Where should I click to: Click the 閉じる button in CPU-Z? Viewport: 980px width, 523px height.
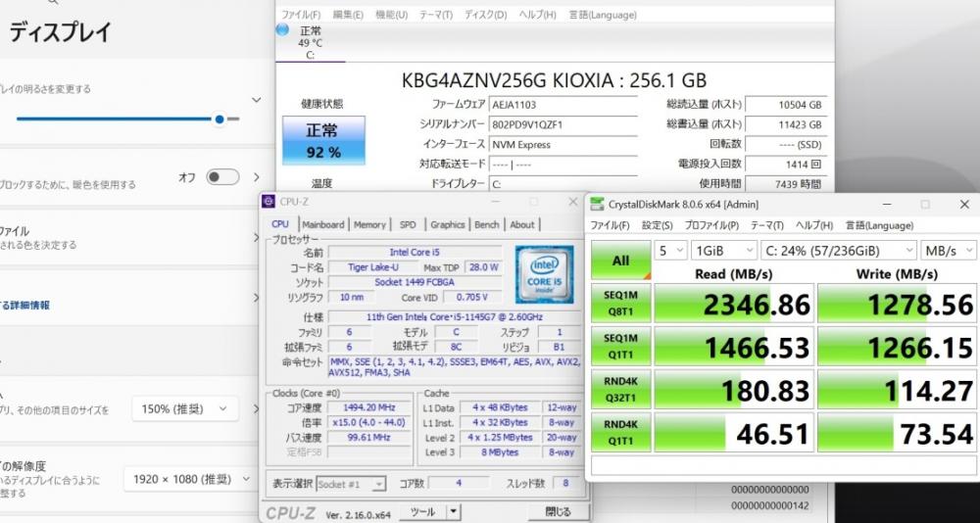(559, 512)
